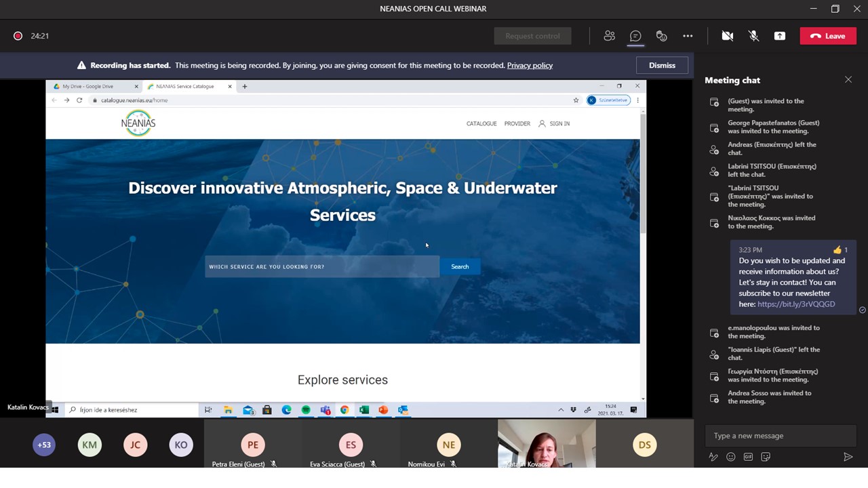The image size is (868, 488).
Task: Leave the meeting
Action: 828,36
